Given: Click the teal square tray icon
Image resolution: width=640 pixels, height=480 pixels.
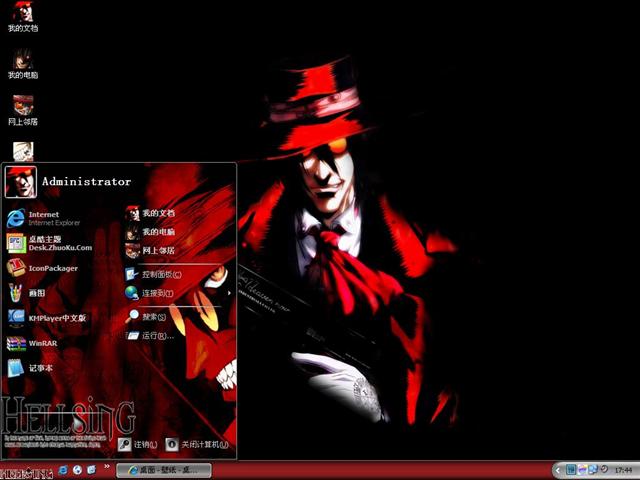Looking at the screenshot, I should pos(571,470).
